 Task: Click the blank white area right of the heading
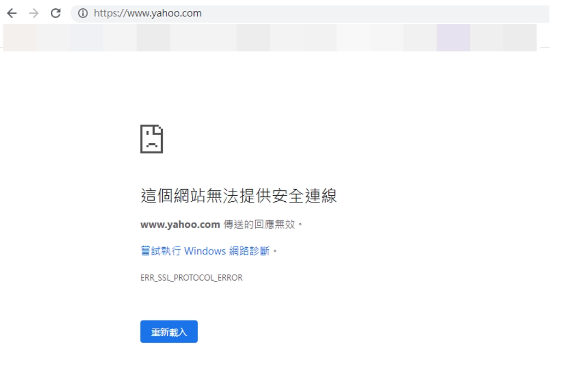tap(437, 196)
